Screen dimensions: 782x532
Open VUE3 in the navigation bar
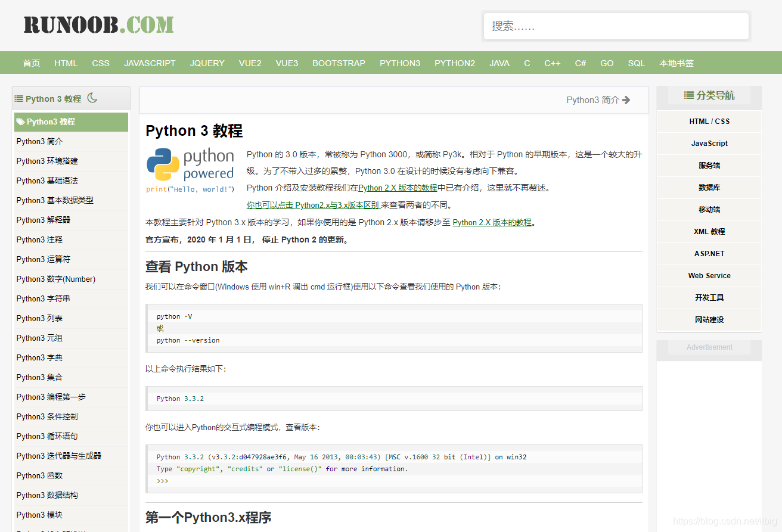[x=287, y=63]
